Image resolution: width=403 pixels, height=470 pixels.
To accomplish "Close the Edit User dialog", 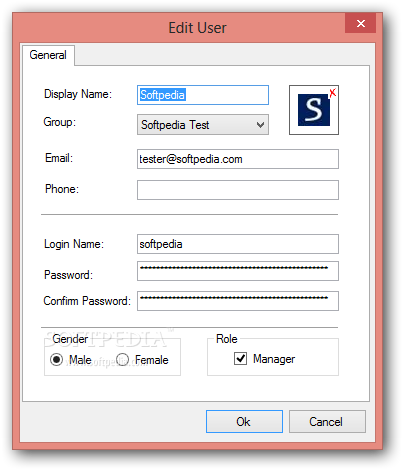I will [360, 23].
